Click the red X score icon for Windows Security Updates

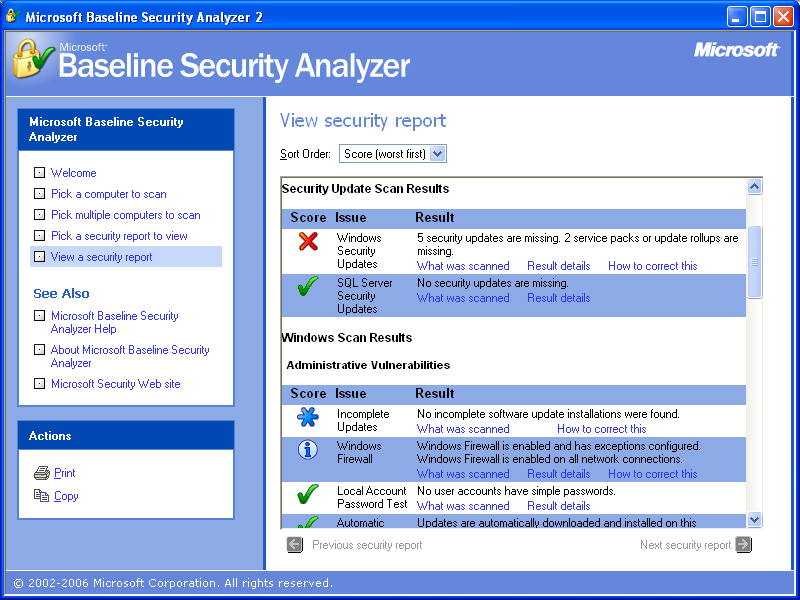coord(308,241)
